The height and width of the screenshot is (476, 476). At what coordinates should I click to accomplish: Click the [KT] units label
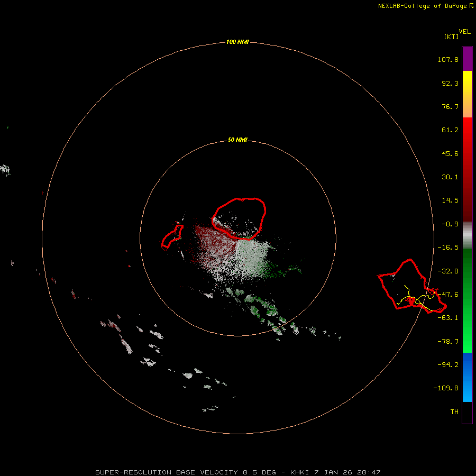click(452, 36)
